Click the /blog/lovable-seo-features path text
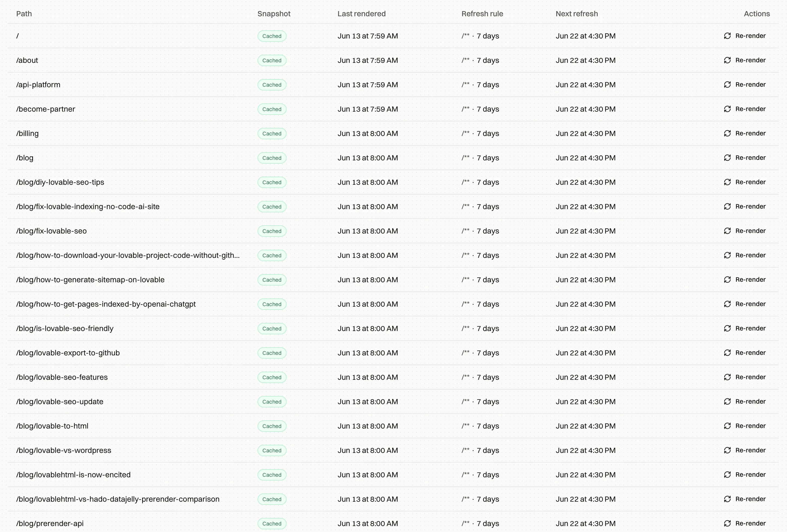The height and width of the screenshot is (532, 787). 62,377
